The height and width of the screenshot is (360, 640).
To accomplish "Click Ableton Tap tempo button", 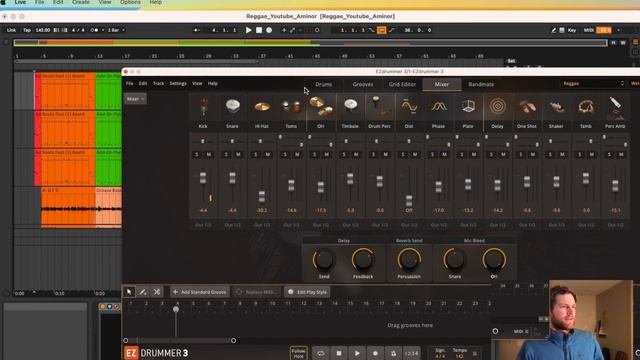I will (27, 30).
